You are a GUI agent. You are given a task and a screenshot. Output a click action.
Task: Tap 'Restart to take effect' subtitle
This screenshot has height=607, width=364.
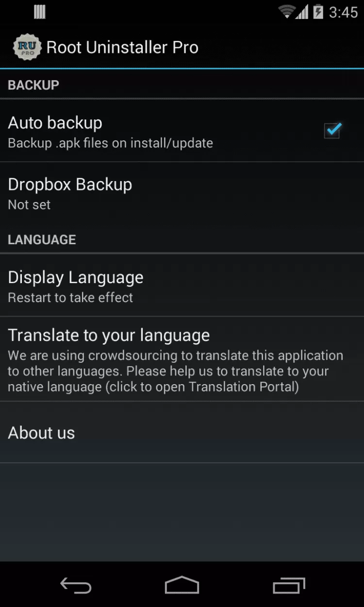(x=70, y=298)
